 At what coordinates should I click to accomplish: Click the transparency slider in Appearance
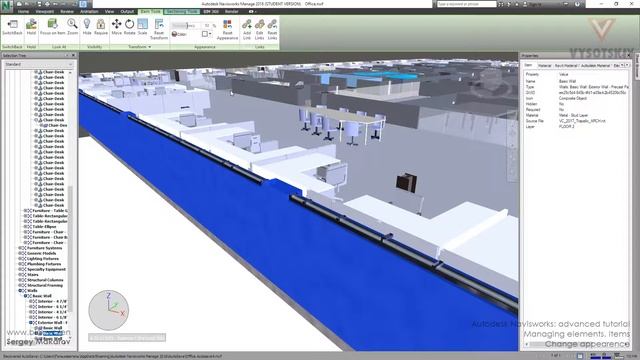point(187,26)
